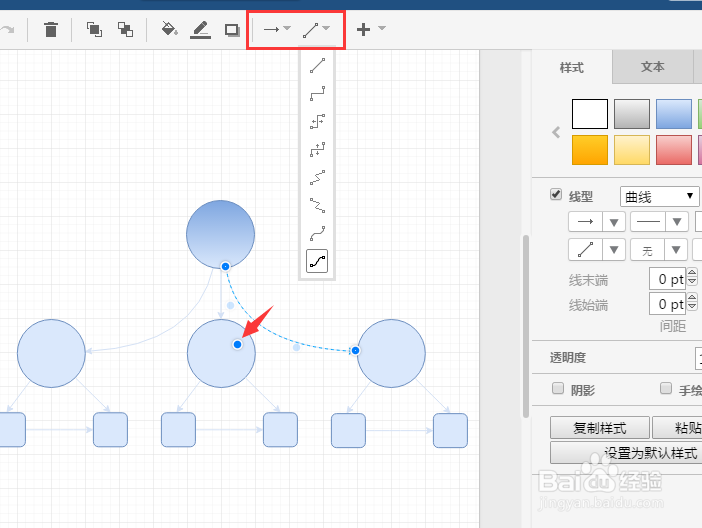The width and height of the screenshot is (702, 528).
Task: Adjust the 线末端 stepper arrows
Action: pos(692,277)
